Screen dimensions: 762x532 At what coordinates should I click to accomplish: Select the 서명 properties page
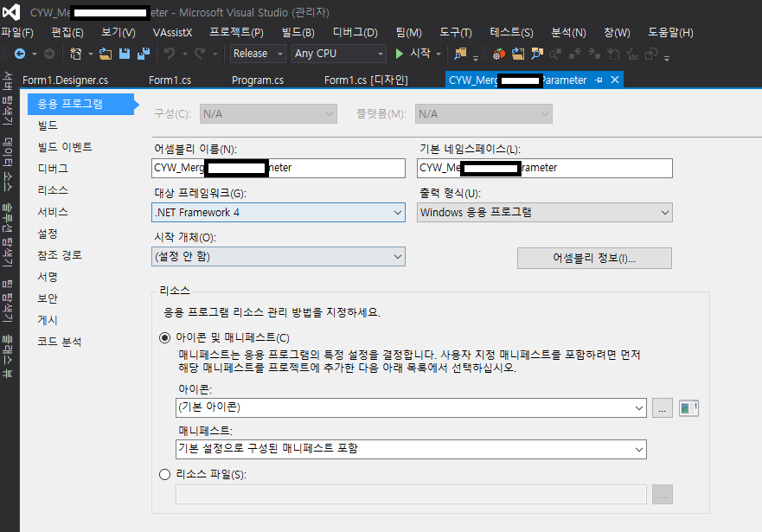point(48,277)
